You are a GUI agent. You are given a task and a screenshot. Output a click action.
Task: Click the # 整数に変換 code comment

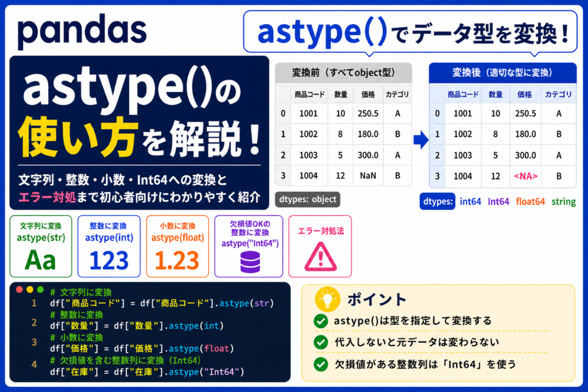[76, 315]
